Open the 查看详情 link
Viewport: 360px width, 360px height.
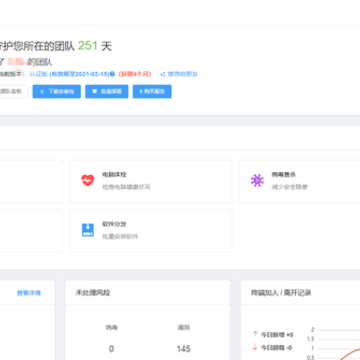29,293
